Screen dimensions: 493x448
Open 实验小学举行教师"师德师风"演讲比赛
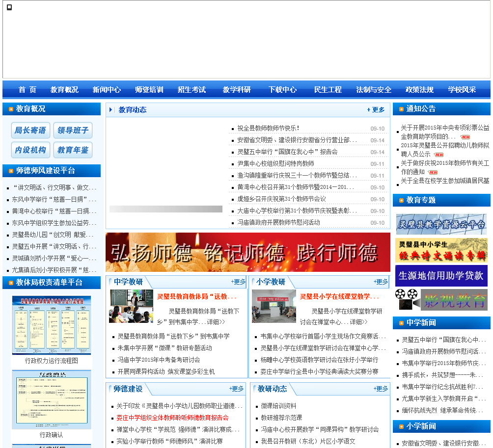point(169,441)
